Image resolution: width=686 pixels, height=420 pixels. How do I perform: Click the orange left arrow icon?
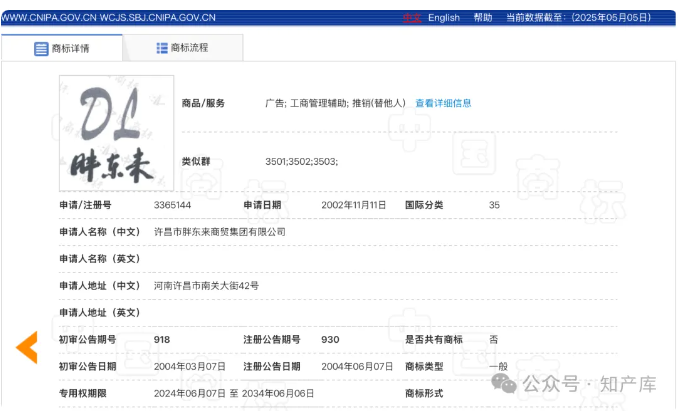pos(27,347)
